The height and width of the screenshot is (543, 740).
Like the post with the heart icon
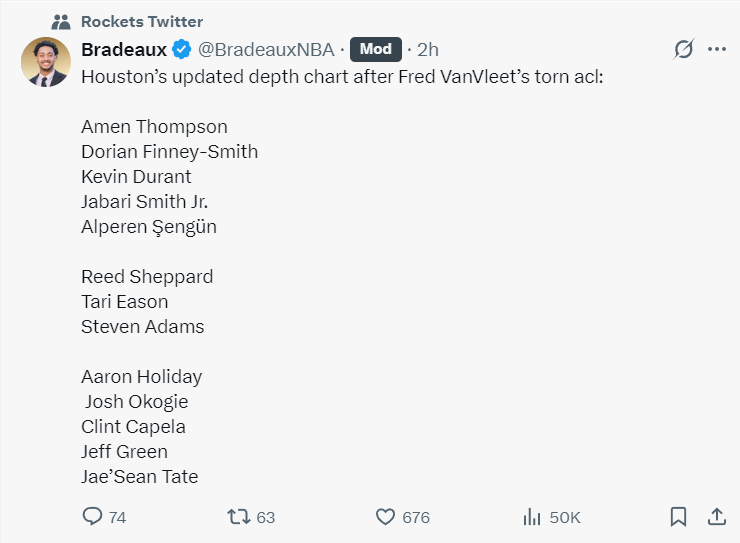(x=386, y=517)
